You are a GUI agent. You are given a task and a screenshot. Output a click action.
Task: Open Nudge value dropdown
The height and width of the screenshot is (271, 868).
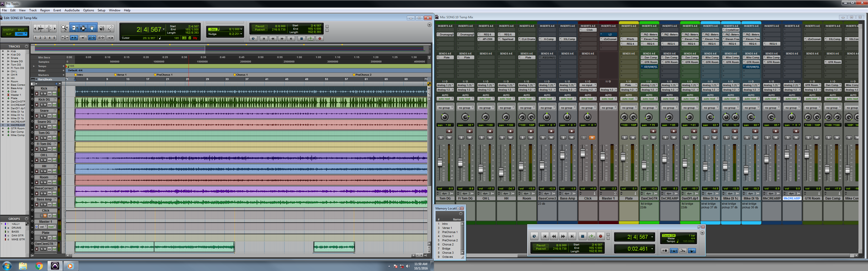click(241, 34)
